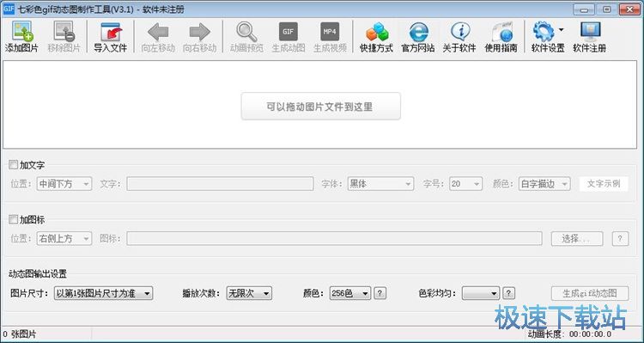Click the 移除图片 remove image icon
The width and height of the screenshot is (644, 343).
tap(64, 32)
